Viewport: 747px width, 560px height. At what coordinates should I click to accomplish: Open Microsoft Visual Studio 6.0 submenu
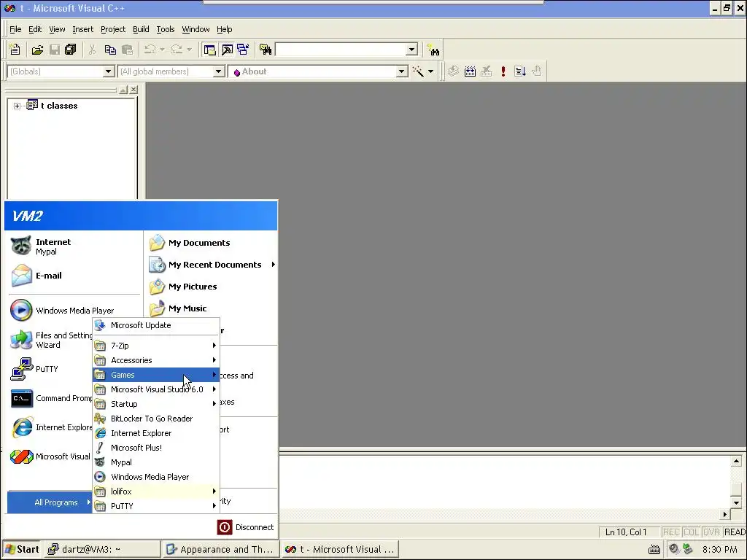pos(156,389)
